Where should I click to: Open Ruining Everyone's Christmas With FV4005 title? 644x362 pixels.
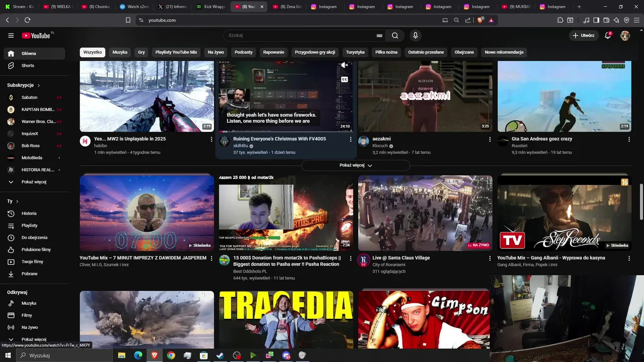[279, 139]
